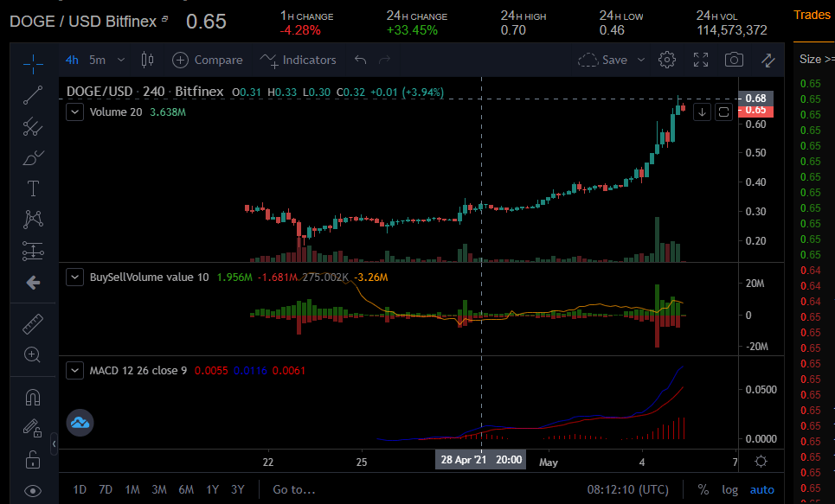Collapse the drawing toolbar side arrow
Image resolution: width=835 pixels, height=504 pixels.
54,443
